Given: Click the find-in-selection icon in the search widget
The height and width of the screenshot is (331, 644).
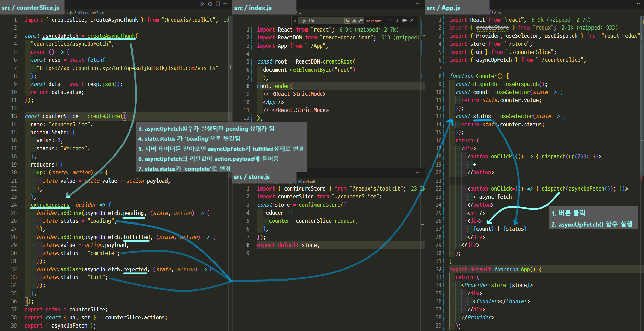Looking at the screenshot, I should coord(404,20).
